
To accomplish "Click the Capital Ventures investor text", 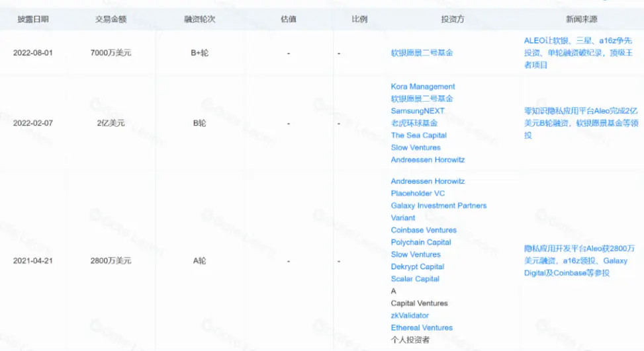I will (x=420, y=303).
